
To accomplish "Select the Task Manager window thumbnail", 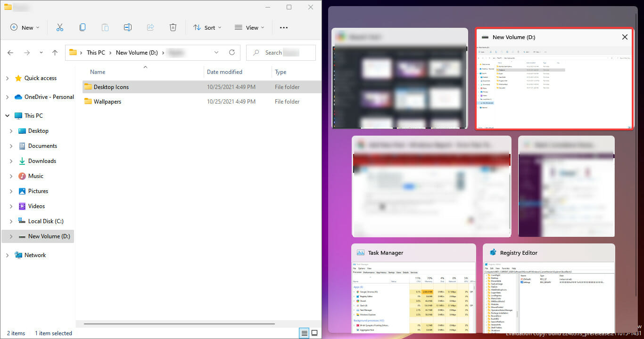I will (x=413, y=288).
